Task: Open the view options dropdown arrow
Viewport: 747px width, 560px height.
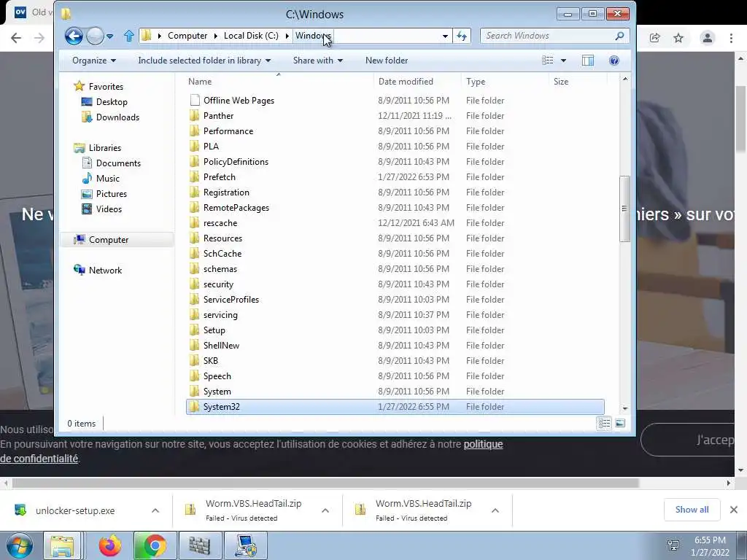Action: click(564, 61)
